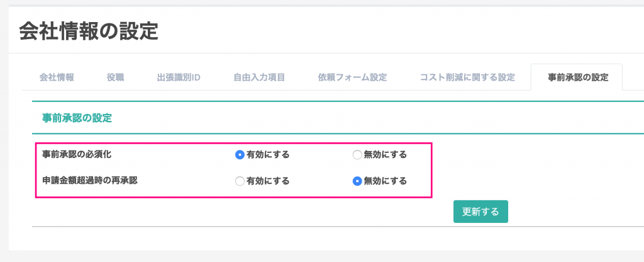Click the active 事前承認の設定 tab
644x262 pixels.
pos(578,77)
